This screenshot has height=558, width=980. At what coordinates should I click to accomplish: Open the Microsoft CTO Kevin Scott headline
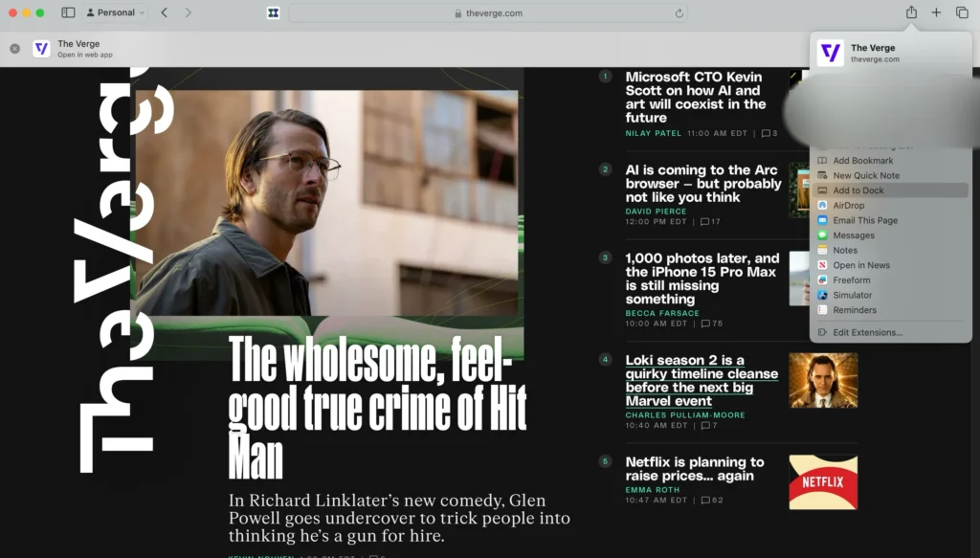coord(696,98)
